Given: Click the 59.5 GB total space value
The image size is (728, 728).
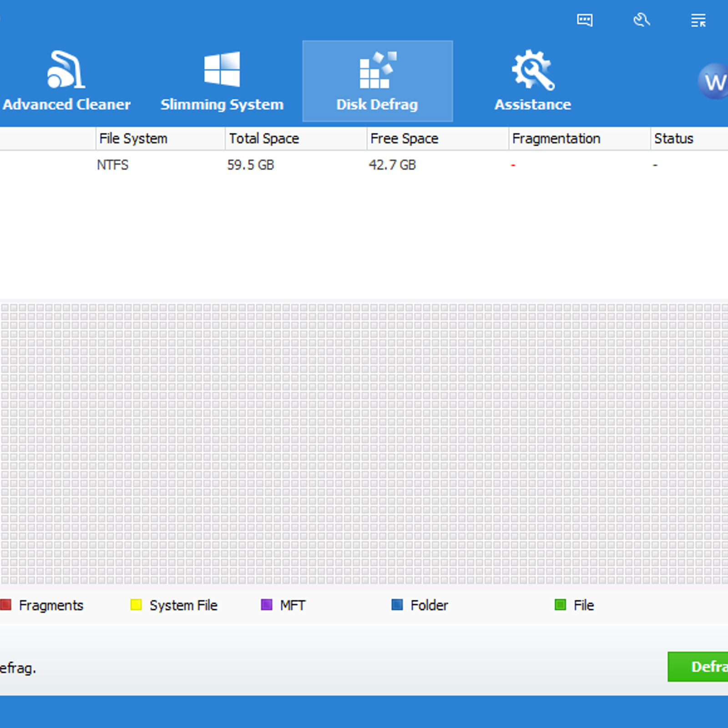Looking at the screenshot, I should 251,165.
